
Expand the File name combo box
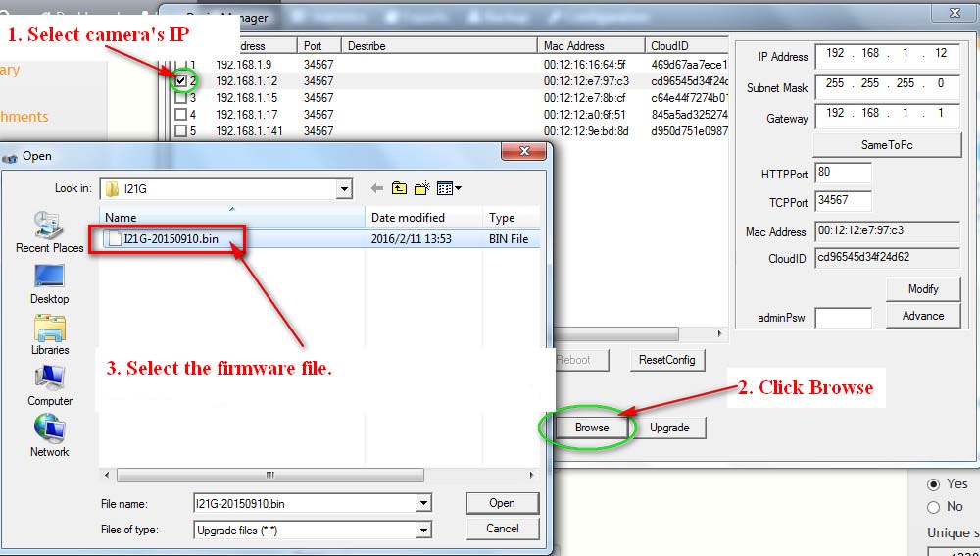423,503
